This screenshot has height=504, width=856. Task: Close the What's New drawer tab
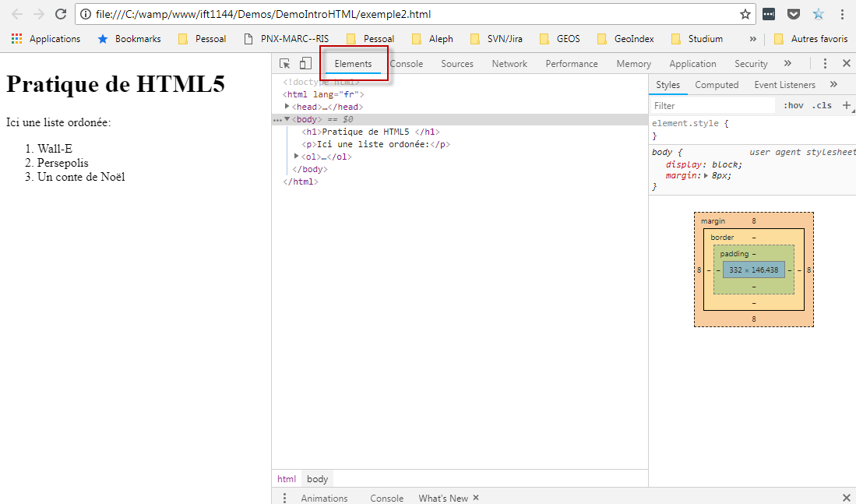click(x=476, y=498)
